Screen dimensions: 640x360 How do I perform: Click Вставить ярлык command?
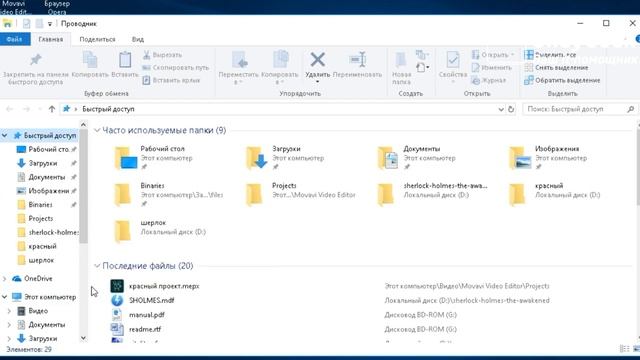coord(172,80)
